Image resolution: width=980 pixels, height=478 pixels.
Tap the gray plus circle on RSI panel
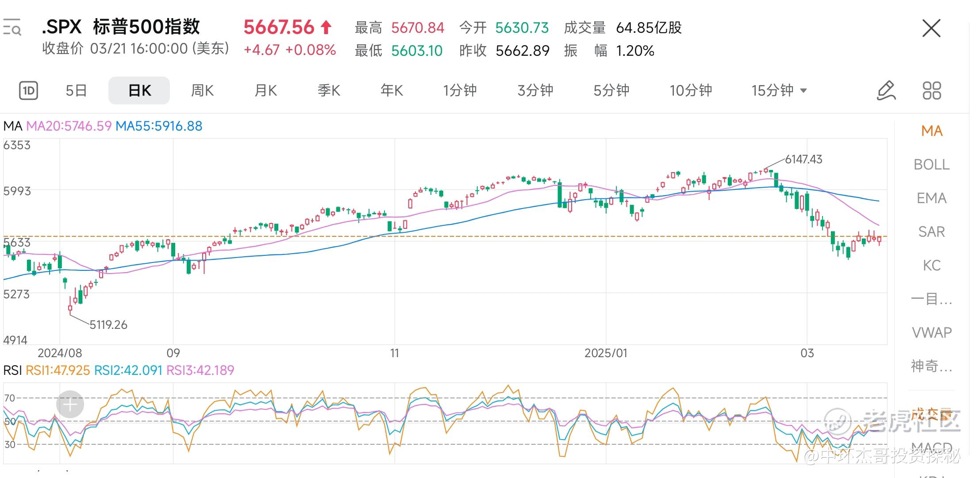70,404
